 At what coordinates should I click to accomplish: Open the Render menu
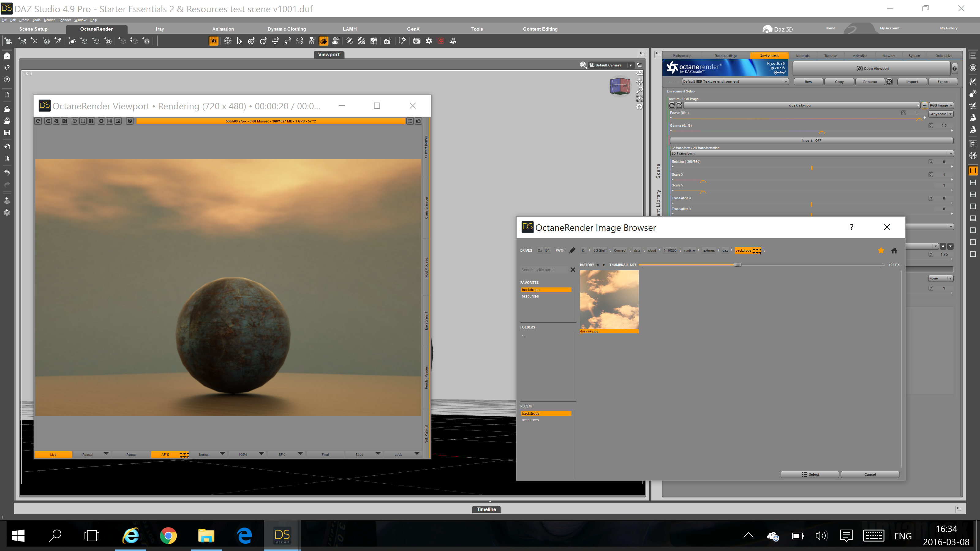[49, 20]
